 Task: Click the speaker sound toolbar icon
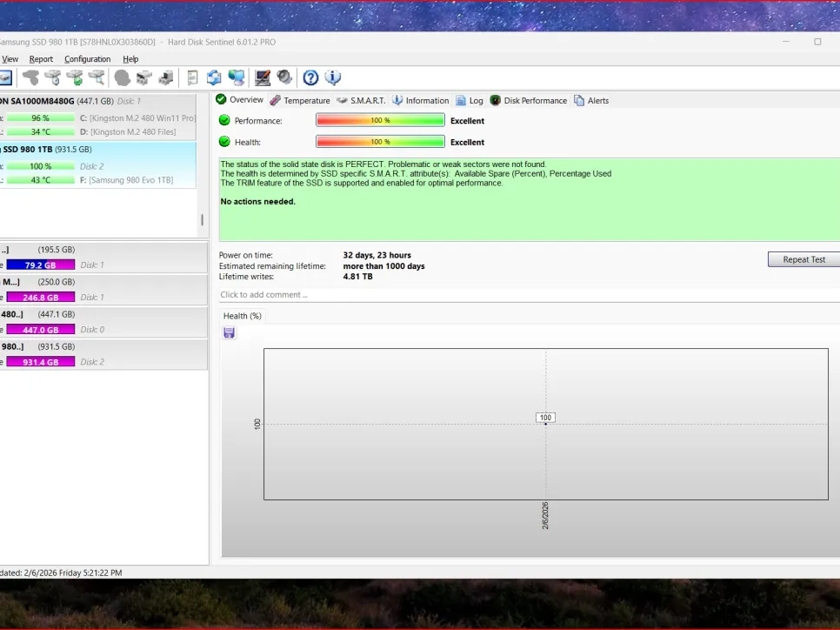284,78
